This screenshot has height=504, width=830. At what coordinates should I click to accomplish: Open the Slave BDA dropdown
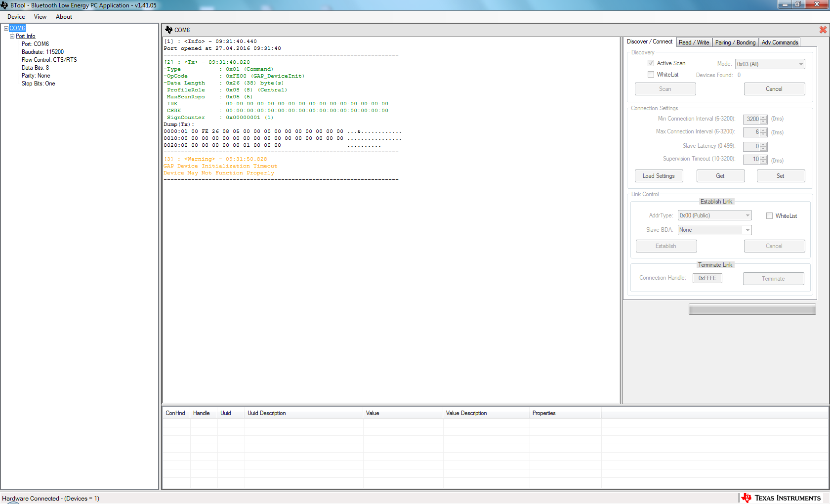click(715, 230)
